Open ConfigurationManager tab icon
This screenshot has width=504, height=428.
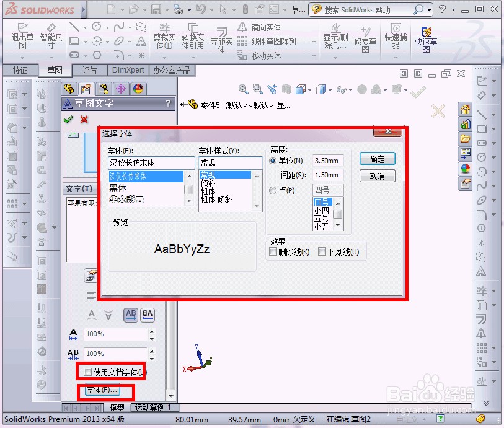104,89
